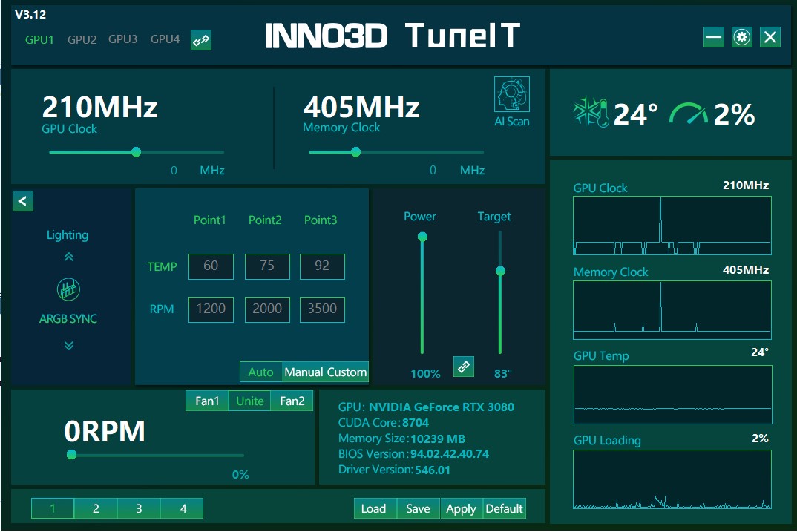The height and width of the screenshot is (532, 797).
Task: Click the GPU link sync icon beside GPU4
Action: tap(201, 40)
